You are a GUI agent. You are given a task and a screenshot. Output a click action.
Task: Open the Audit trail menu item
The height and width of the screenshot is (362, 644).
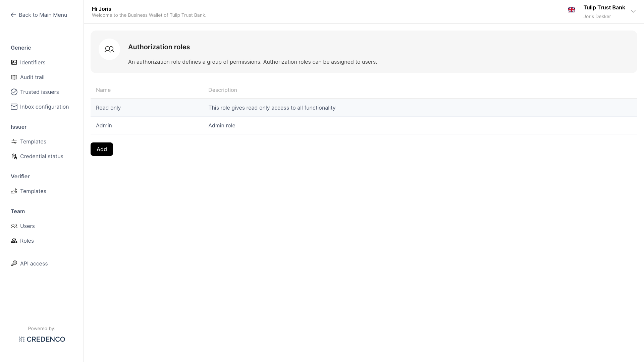tap(32, 77)
